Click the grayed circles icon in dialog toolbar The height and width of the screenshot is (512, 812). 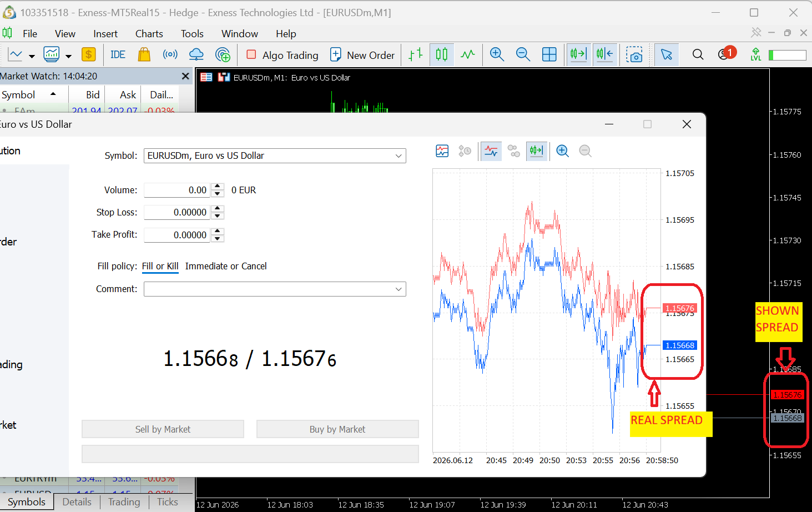(x=514, y=151)
